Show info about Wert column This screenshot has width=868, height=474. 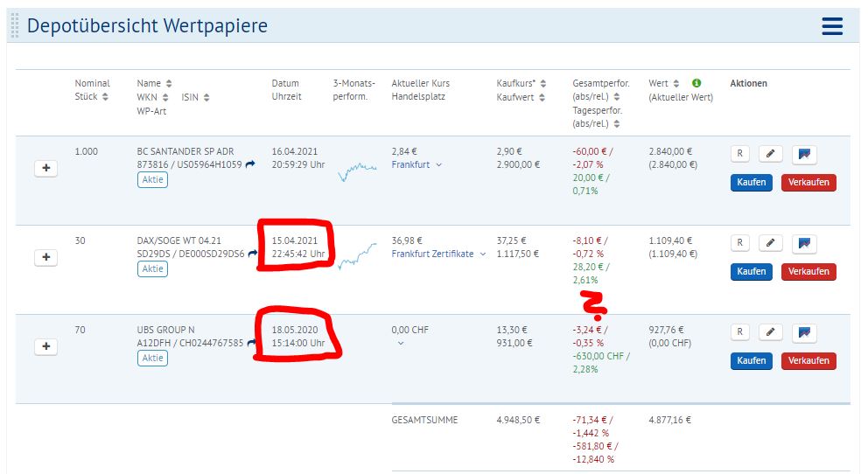point(696,83)
